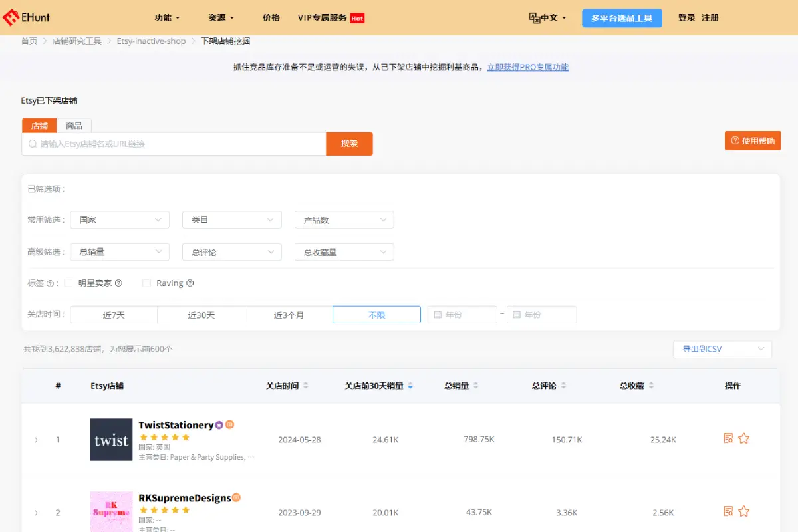Click the EHunt logo icon
The height and width of the screenshot is (532, 798).
coord(12,17)
